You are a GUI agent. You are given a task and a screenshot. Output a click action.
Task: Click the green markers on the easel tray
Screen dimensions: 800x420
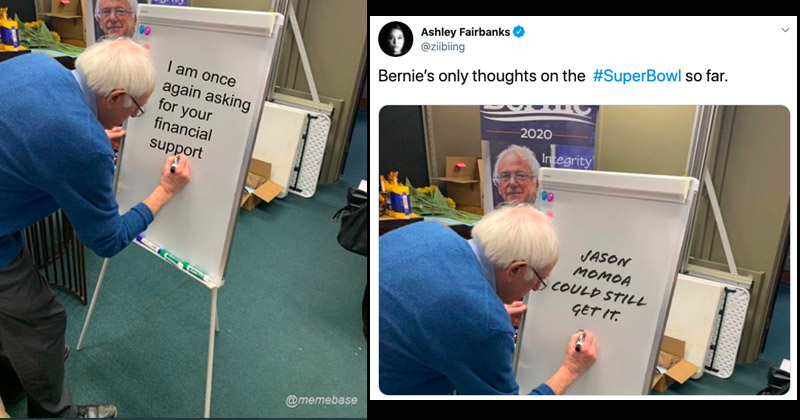pyautogui.click(x=184, y=265)
